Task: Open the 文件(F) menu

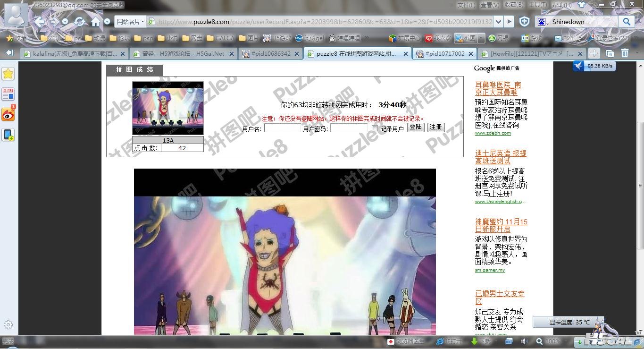Action: (x=466, y=5)
